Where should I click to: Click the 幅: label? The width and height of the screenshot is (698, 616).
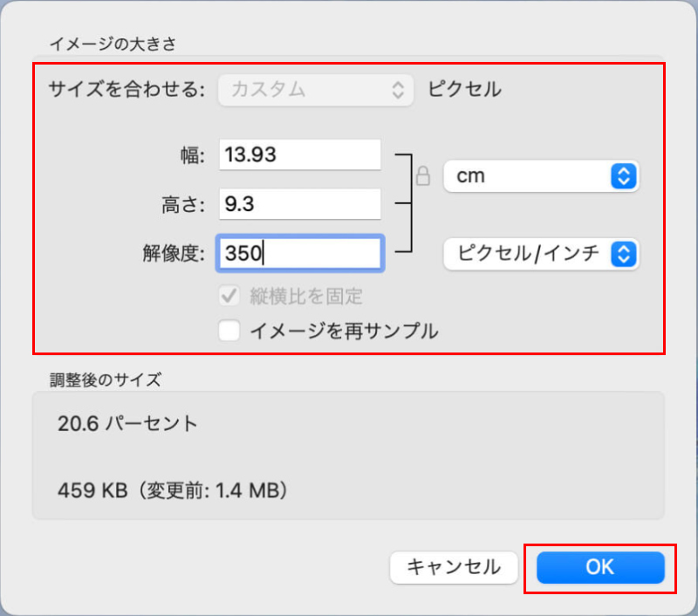(188, 156)
